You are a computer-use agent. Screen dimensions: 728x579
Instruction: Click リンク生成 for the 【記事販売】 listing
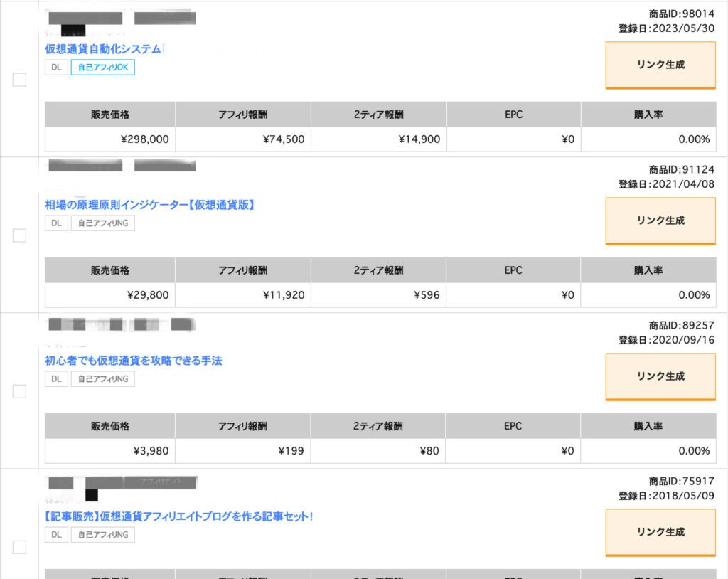tap(660, 532)
